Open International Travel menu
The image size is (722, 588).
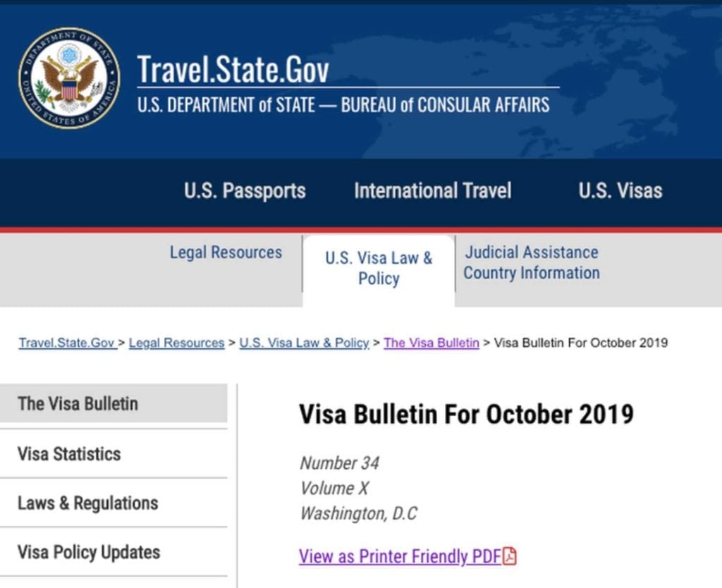coord(433,190)
